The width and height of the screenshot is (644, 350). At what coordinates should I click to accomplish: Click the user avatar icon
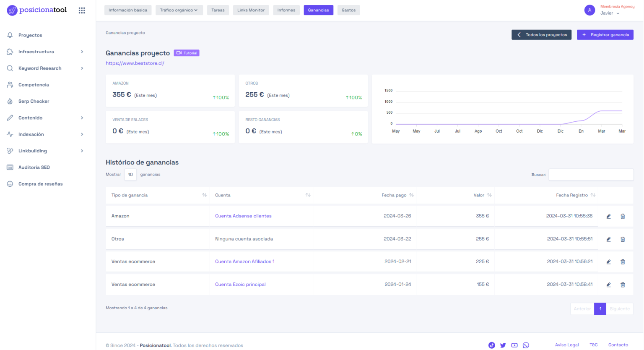point(589,10)
